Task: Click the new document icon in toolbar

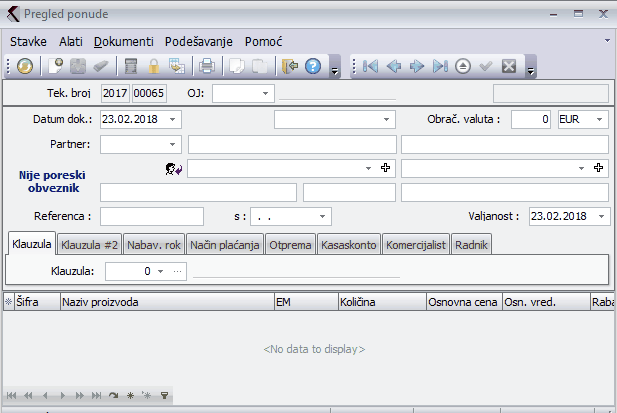Action: point(57,67)
